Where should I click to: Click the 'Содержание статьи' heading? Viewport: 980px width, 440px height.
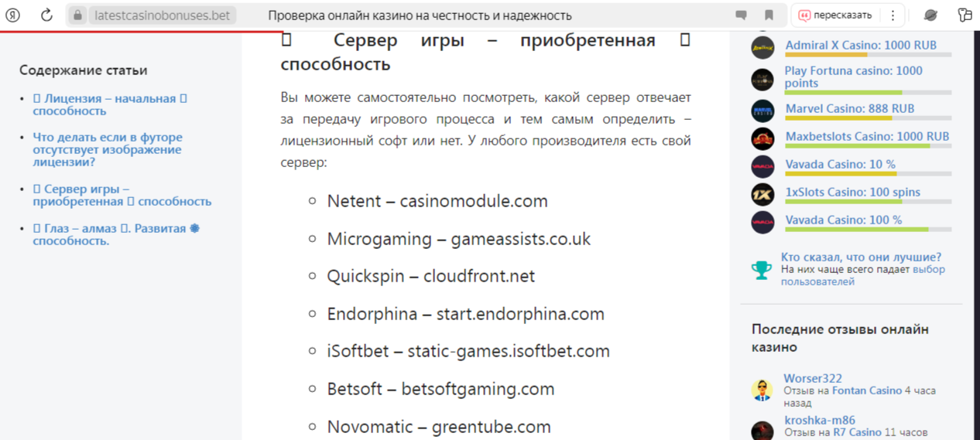point(84,70)
